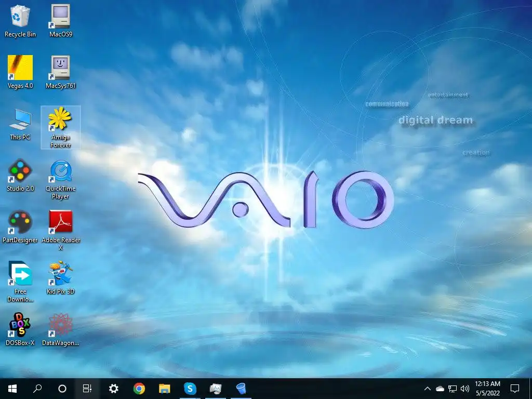The width and height of the screenshot is (532, 399).
Task: Select the PartDesigner desktop icon
Action: pos(20,227)
